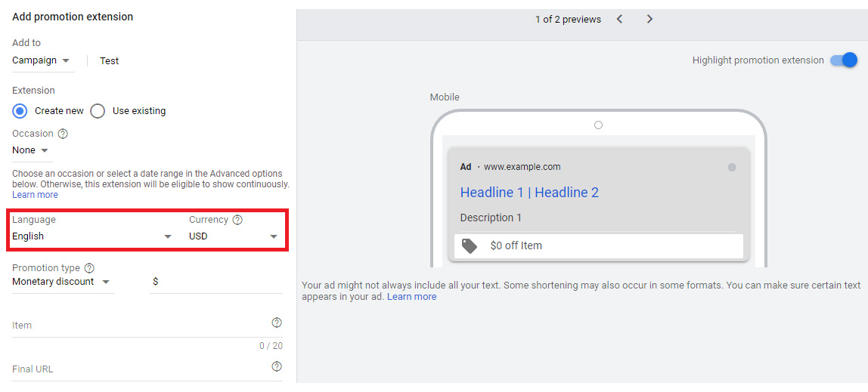This screenshot has width=868, height=392.
Task: Go to previous ad preview
Action: (x=619, y=20)
